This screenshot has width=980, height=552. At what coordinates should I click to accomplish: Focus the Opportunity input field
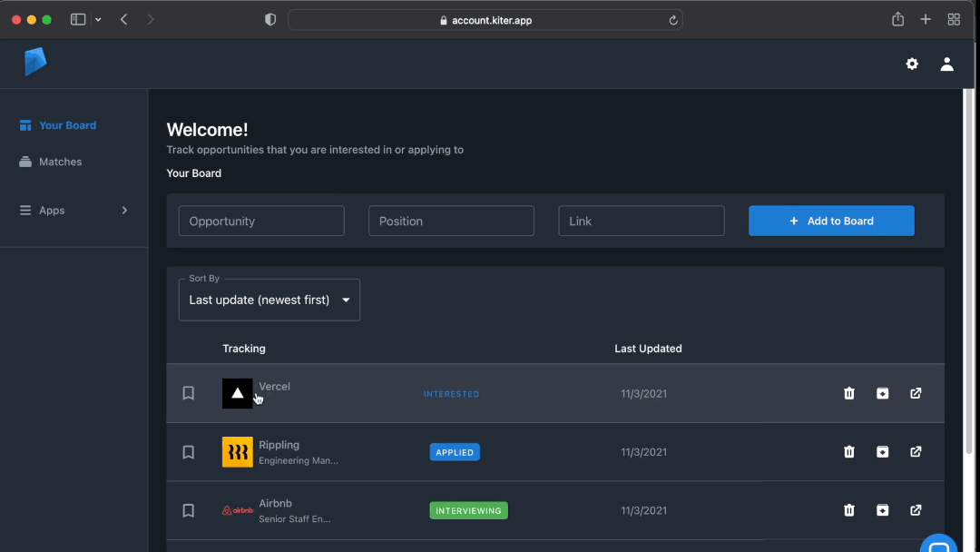coord(261,221)
